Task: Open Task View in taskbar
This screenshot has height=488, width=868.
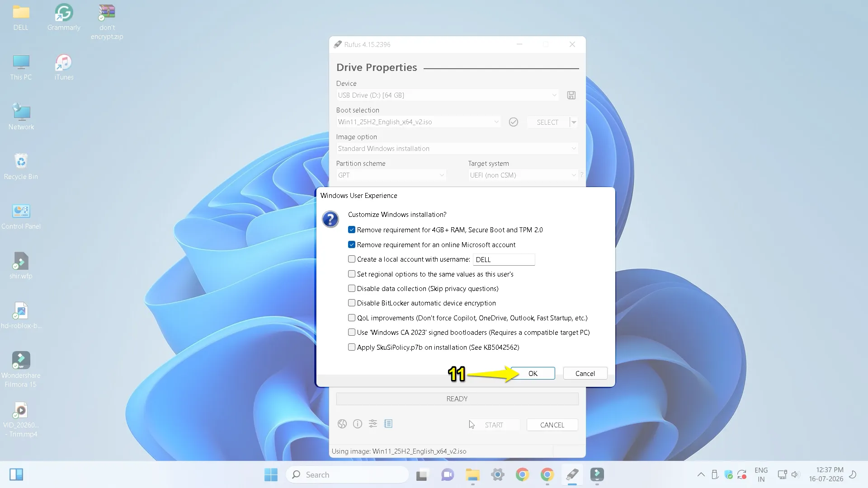Action: click(x=422, y=474)
